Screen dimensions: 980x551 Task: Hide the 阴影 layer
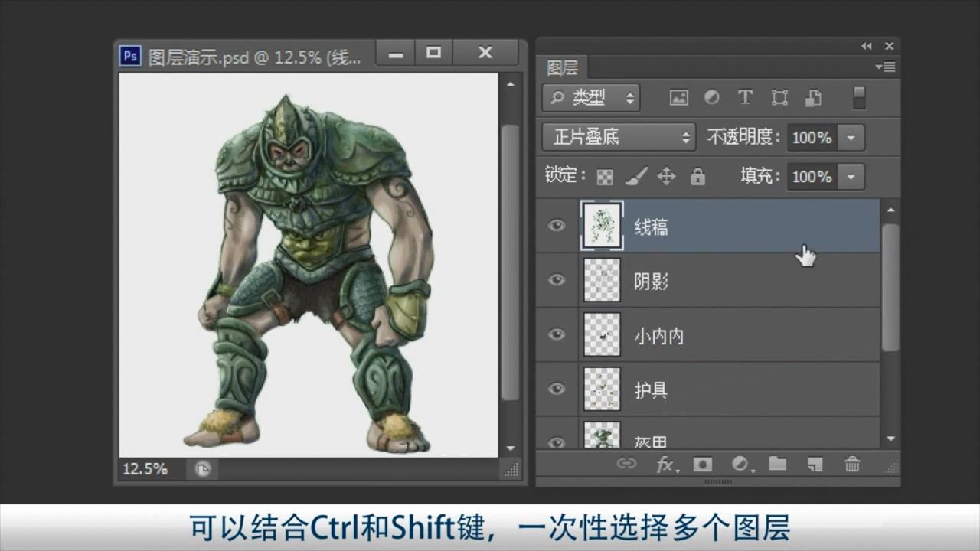pyautogui.click(x=557, y=280)
